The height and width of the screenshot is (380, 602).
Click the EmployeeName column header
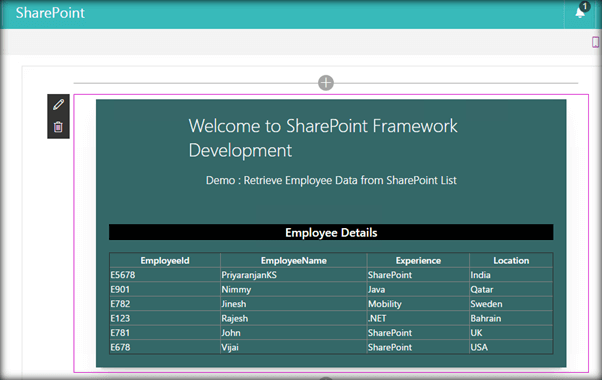point(294,261)
